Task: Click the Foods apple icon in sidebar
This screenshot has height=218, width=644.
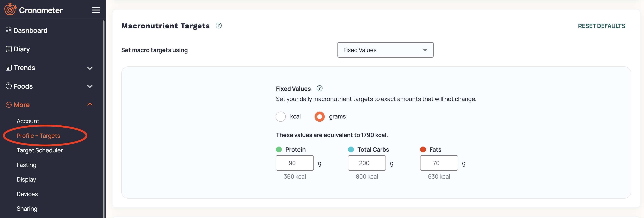Action: click(x=9, y=86)
